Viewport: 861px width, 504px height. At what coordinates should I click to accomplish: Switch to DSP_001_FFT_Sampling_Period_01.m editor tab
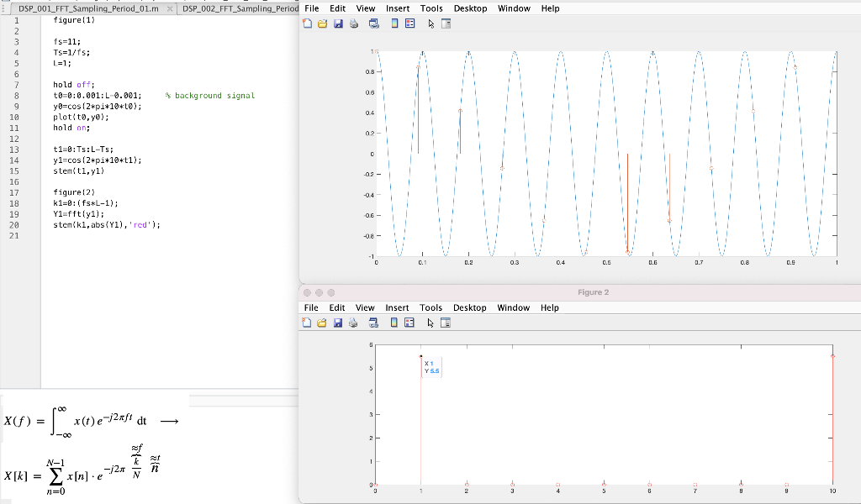(88, 8)
